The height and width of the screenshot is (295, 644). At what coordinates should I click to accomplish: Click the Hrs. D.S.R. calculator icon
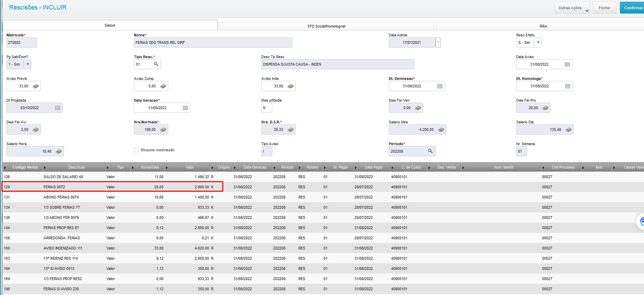point(291,130)
